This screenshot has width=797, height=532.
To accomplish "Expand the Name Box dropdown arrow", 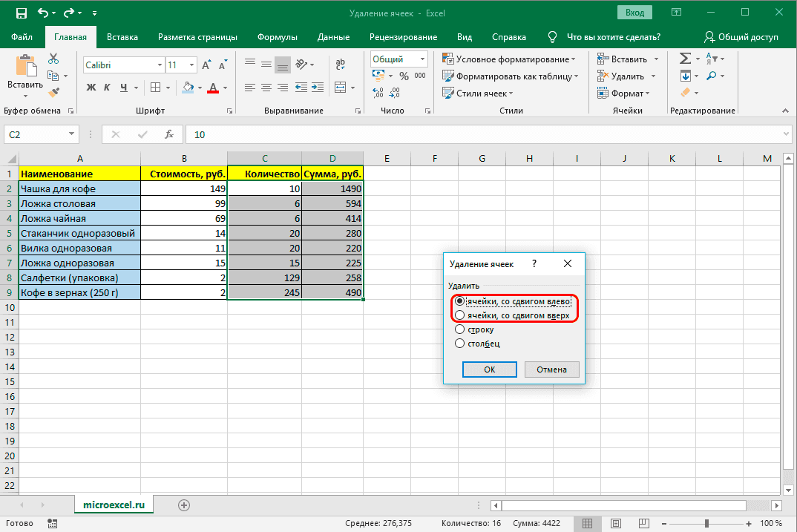I will click(72, 134).
